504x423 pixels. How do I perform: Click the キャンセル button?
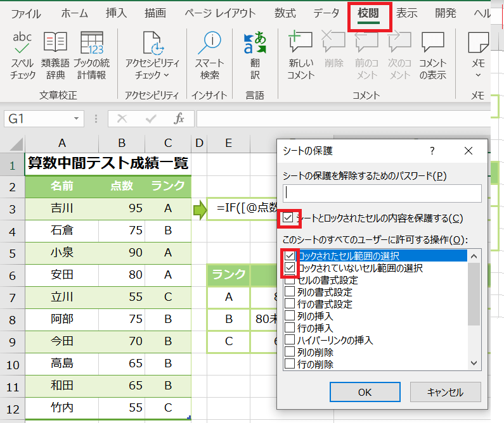point(445,392)
